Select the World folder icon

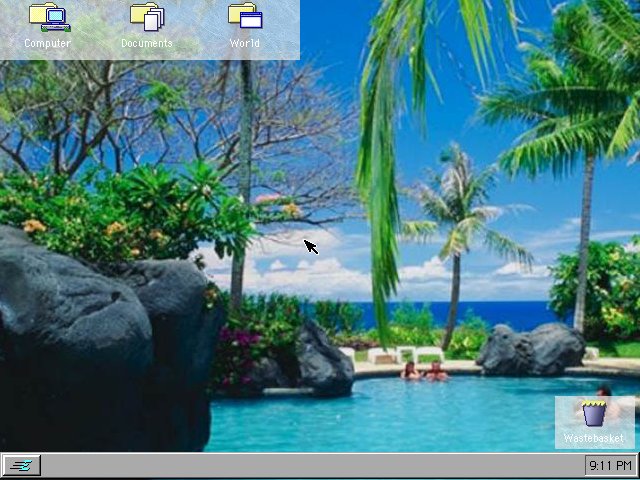pyautogui.click(x=245, y=16)
